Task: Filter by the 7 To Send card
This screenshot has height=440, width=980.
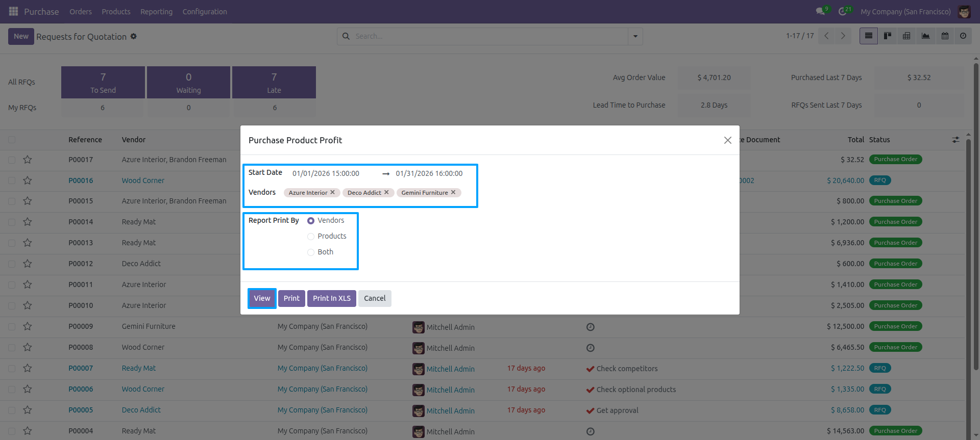Action: pos(103,82)
